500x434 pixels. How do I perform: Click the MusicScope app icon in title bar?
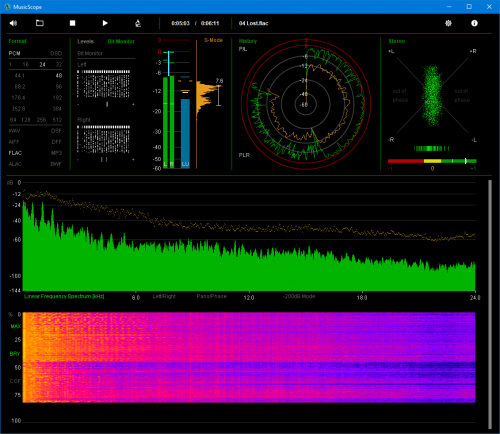point(7,7)
